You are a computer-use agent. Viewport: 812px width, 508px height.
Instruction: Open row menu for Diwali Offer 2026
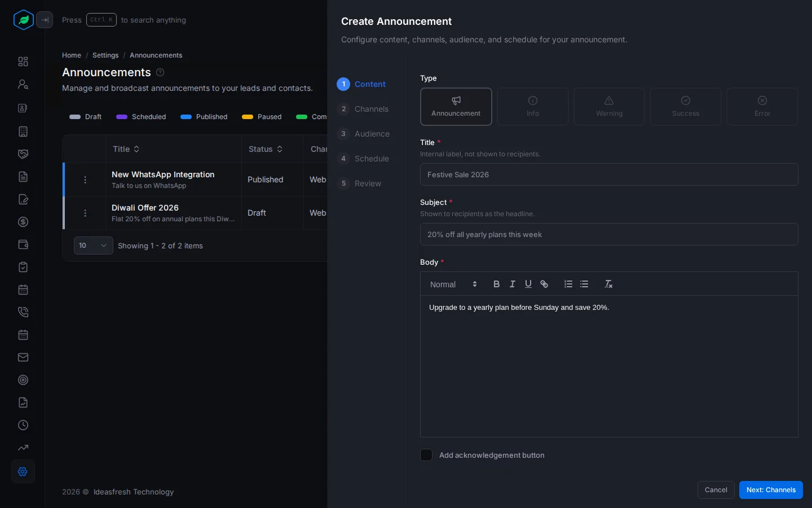pos(85,213)
